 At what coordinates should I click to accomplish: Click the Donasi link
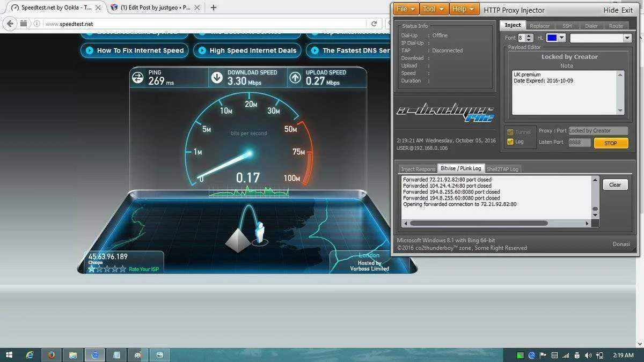pyautogui.click(x=621, y=244)
